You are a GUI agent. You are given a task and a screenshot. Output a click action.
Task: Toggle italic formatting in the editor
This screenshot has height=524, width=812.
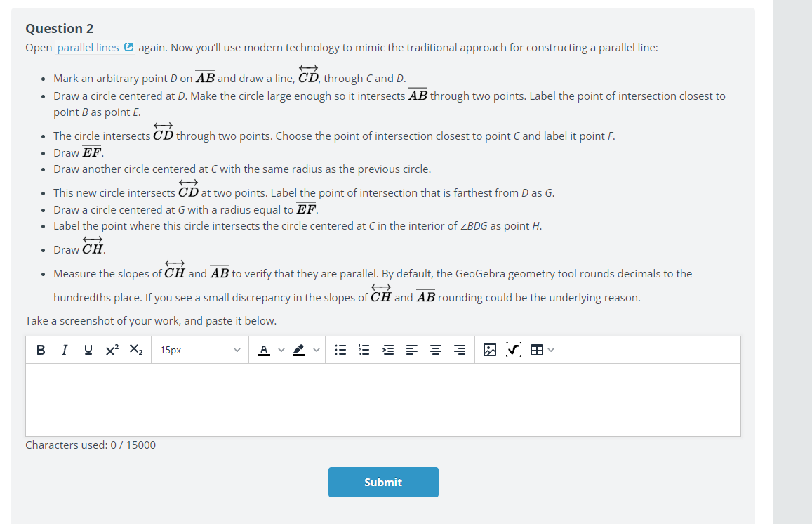point(64,350)
